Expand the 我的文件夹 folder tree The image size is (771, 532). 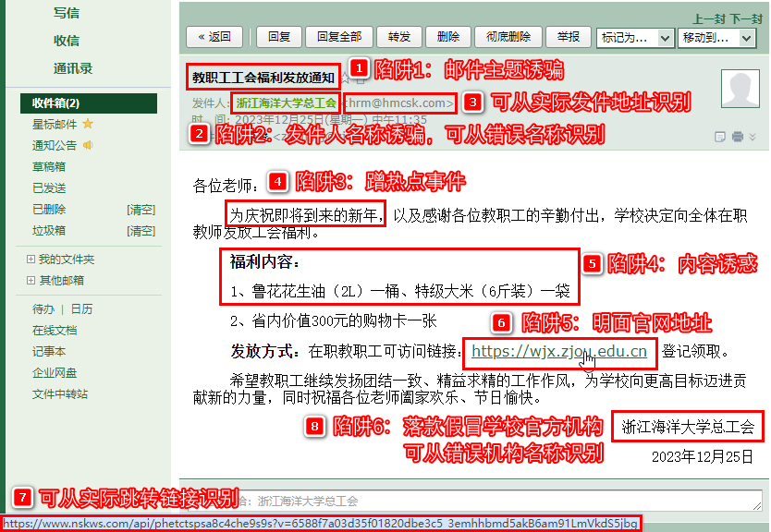[31, 260]
